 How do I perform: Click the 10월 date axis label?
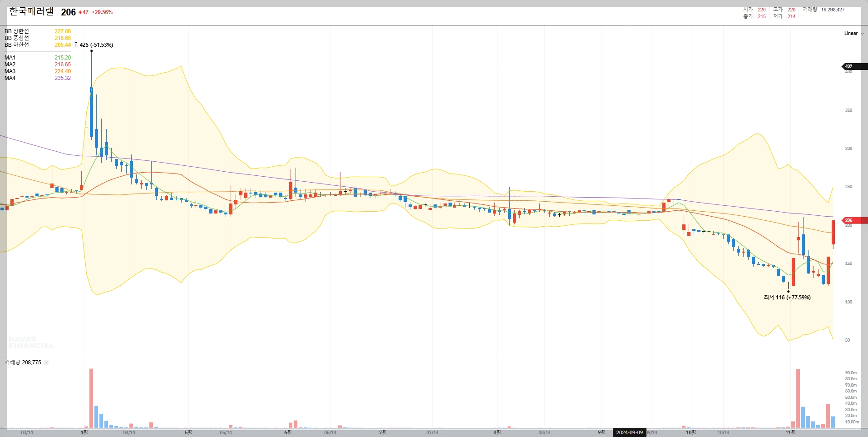(x=691, y=432)
